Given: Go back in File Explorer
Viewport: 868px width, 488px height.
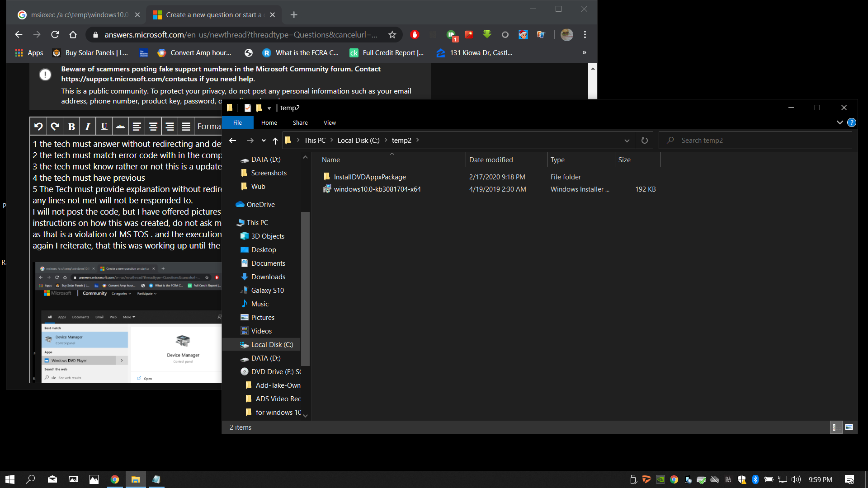Looking at the screenshot, I should 232,141.
